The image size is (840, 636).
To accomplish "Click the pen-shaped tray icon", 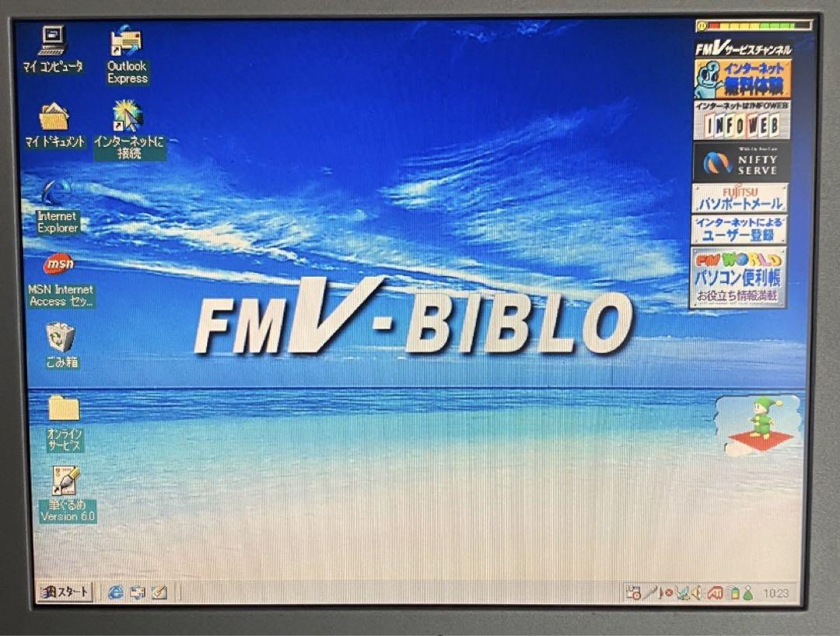I will [x=651, y=592].
